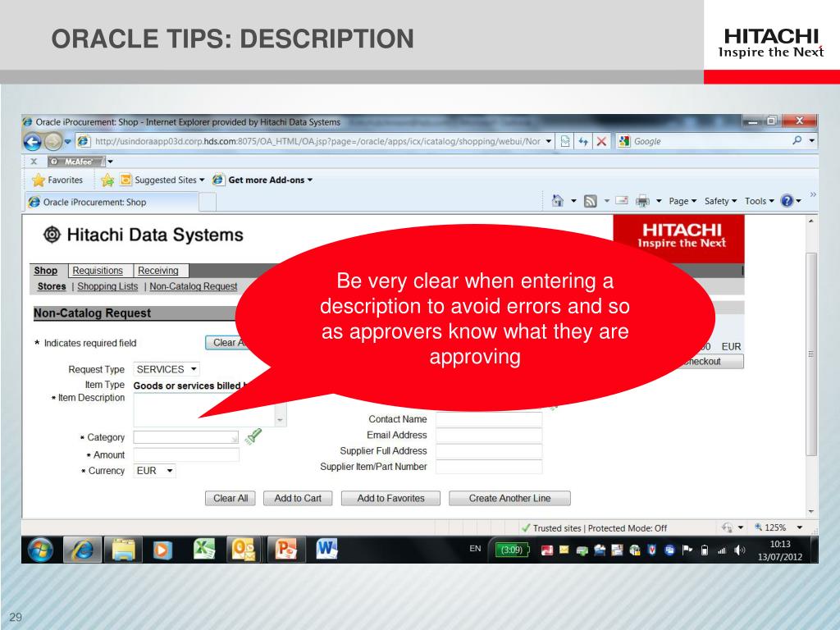Click the Add to Cart button
This screenshot has width=840, height=630.
pos(298,498)
